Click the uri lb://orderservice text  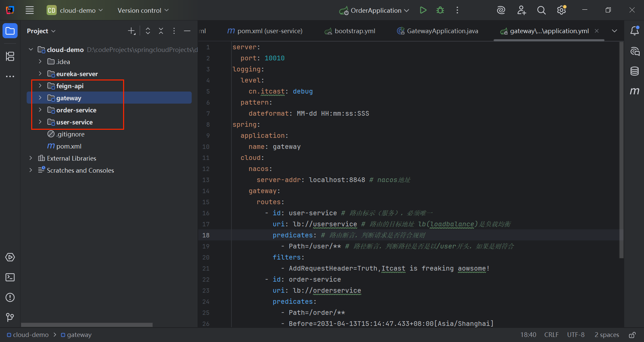point(317,290)
